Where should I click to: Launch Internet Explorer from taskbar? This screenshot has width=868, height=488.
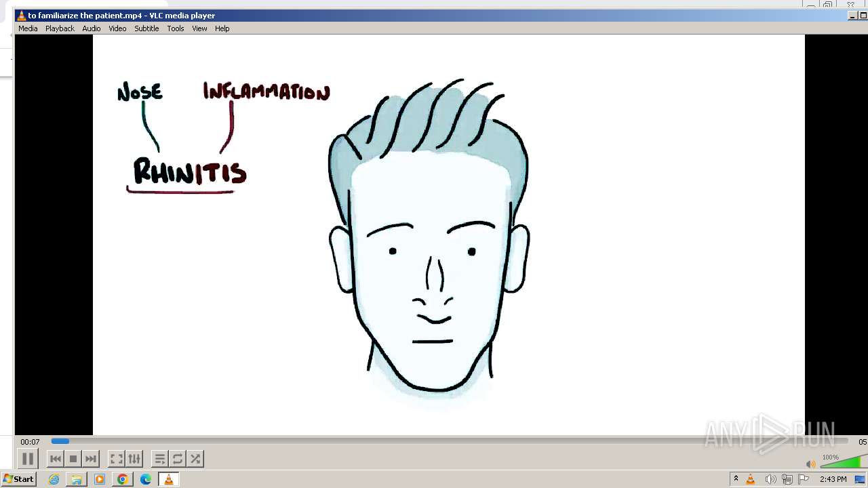(x=54, y=479)
